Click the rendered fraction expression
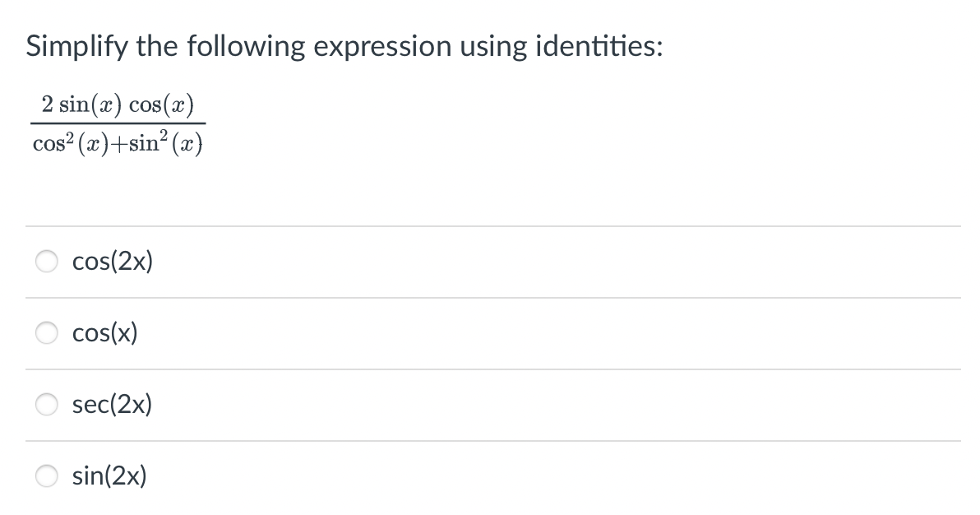Image resolution: width=980 pixels, height=515 pixels. pos(118,122)
